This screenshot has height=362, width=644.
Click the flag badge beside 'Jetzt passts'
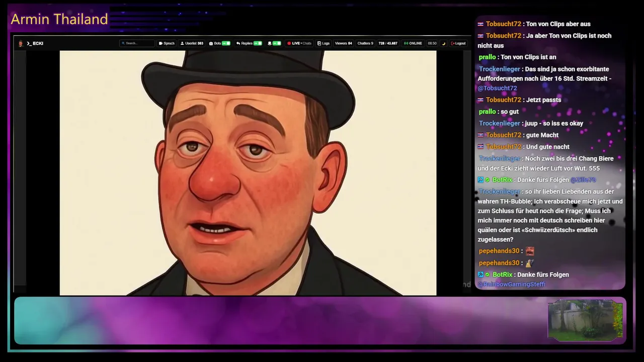tap(480, 100)
